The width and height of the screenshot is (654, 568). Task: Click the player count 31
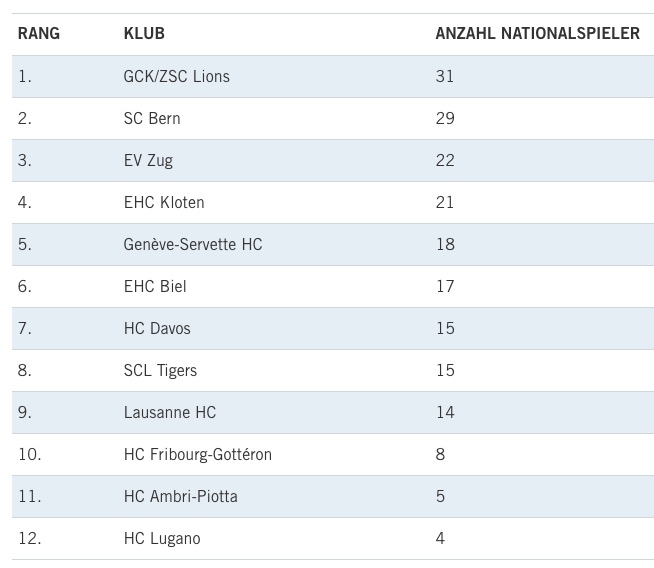pyautogui.click(x=445, y=76)
